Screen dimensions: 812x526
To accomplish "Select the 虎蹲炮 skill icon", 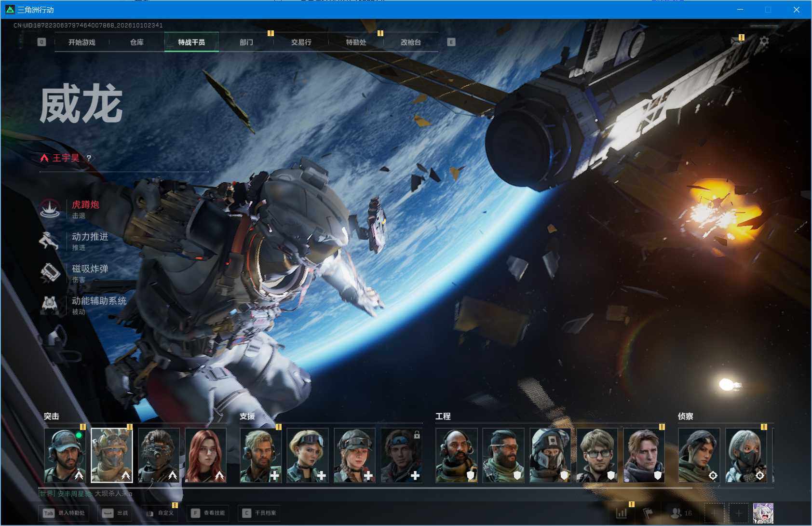I will point(50,209).
